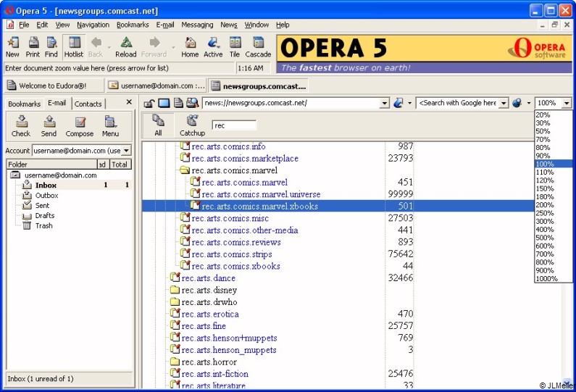This screenshot has width=576, height=392.
Task: Open the Inbox folder
Action: pos(46,185)
